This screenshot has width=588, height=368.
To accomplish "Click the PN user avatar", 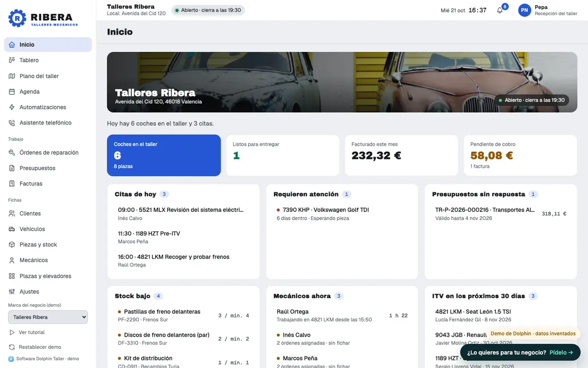I will 525,10.
